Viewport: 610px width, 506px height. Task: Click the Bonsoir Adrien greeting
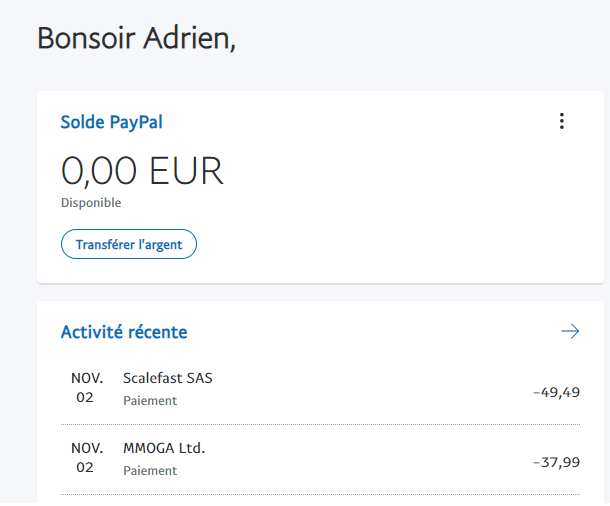click(x=136, y=38)
